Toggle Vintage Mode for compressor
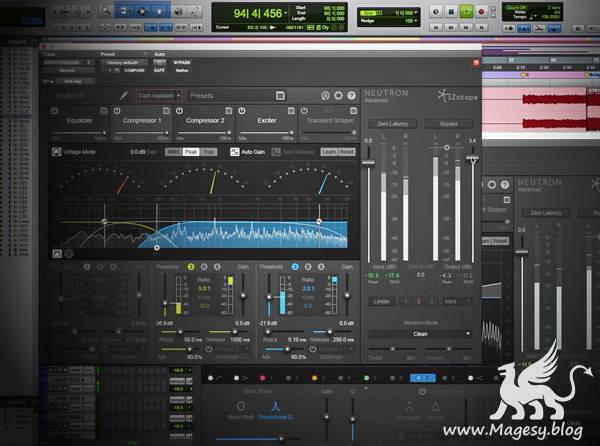Screen dimensions: 600x446 tap(73, 152)
